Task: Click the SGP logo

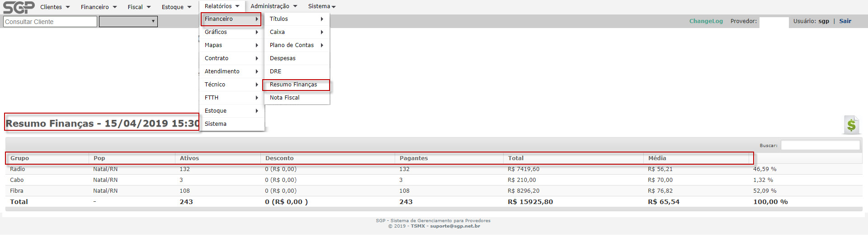Action: point(19,7)
